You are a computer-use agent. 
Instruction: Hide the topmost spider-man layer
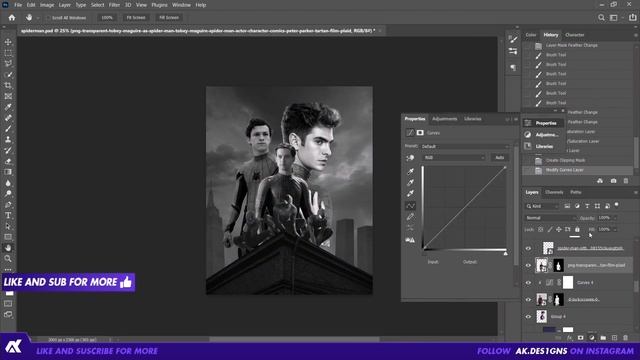(528, 248)
